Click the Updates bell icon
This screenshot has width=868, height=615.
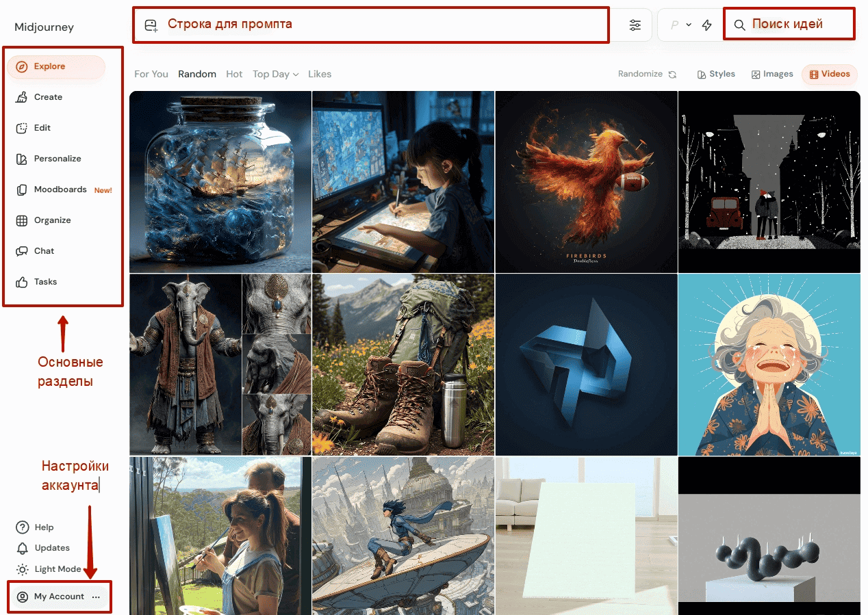coord(23,548)
